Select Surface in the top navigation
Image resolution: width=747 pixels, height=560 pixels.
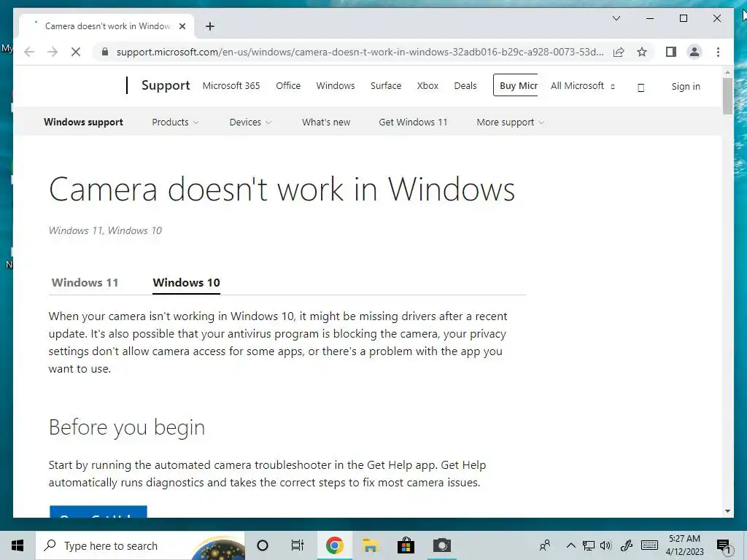coord(386,86)
